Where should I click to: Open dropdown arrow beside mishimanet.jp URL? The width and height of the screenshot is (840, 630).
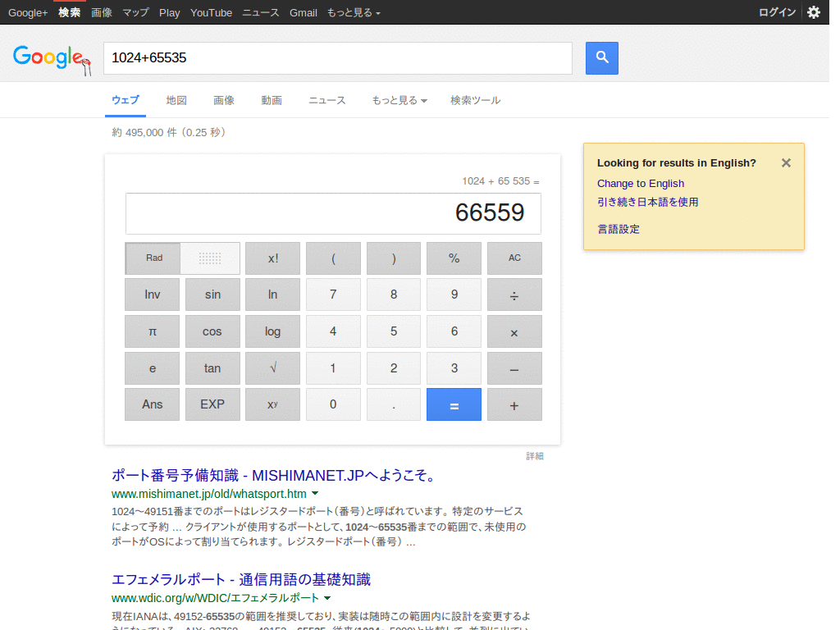tap(315, 493)
